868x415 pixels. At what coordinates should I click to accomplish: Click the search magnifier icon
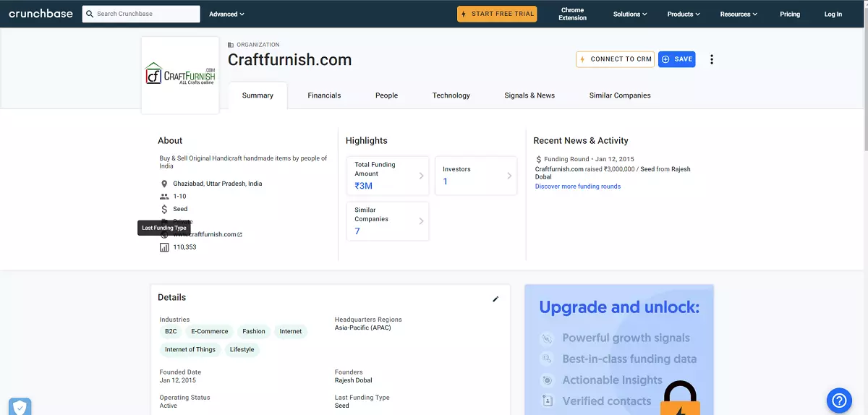[90, 14]
